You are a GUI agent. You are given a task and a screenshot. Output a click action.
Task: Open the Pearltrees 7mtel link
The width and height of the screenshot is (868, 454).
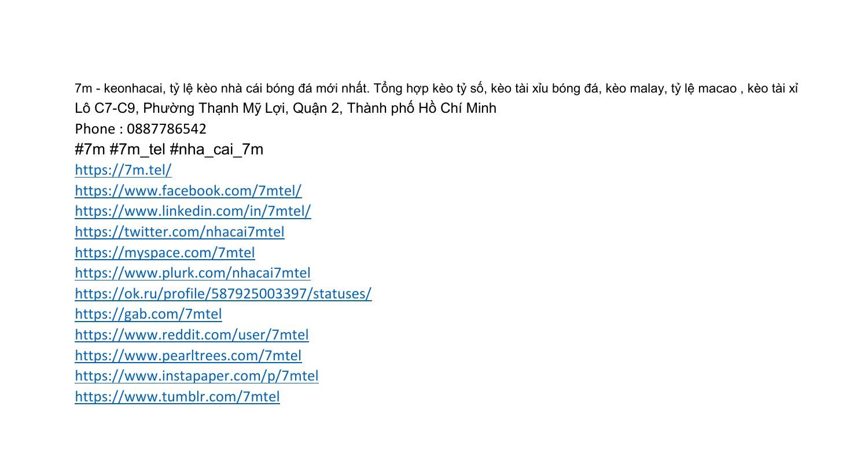click(x=188, y=356)
